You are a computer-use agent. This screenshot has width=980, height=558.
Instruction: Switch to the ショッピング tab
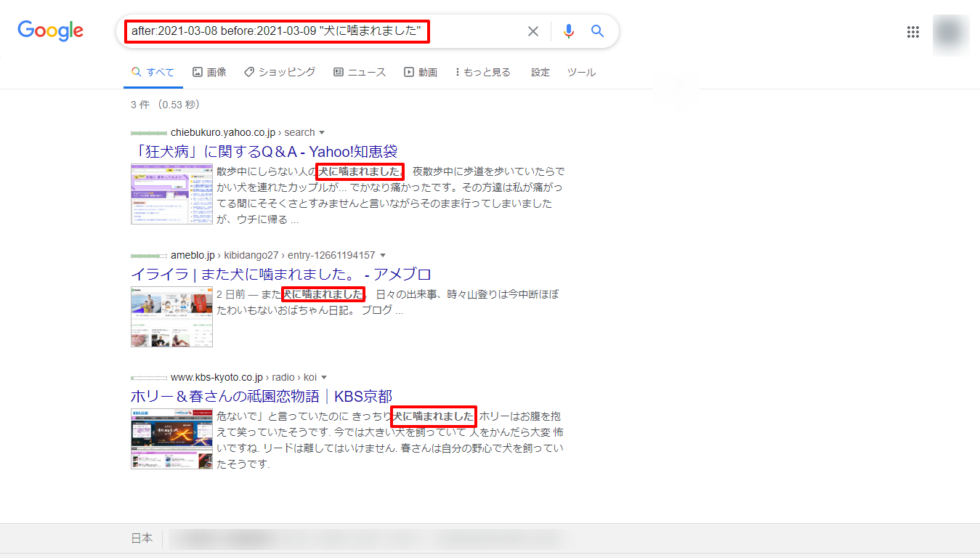point(280,72)
